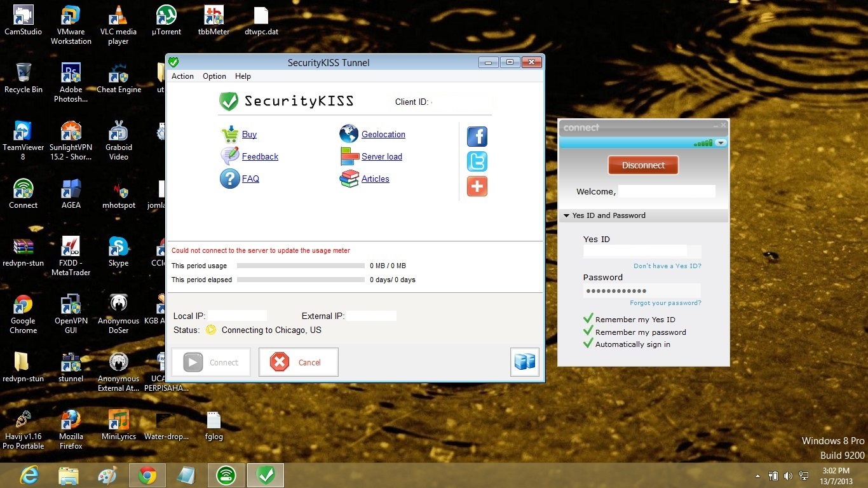This screenshot has height=488, width=868.
Task: Toggle Remember my password checkbox
Action: point(588,332)
